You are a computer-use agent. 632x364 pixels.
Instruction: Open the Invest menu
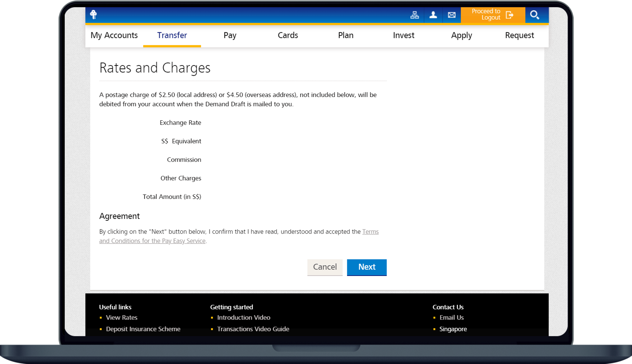click(x=404, y=35)
